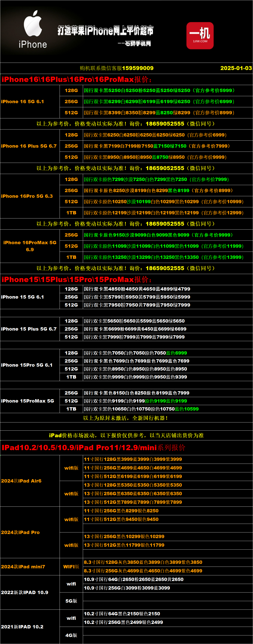
Task: Select row 11寸国行256G黑4699蓝4650
Action: (x=168, y=468)
